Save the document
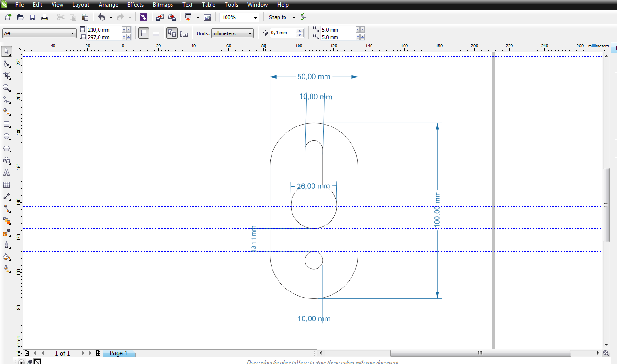Screen dimensions: 617x364 [33, 17]
